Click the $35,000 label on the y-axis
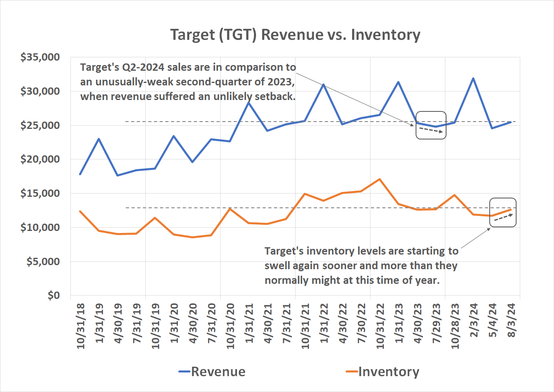 pos(40,57)
